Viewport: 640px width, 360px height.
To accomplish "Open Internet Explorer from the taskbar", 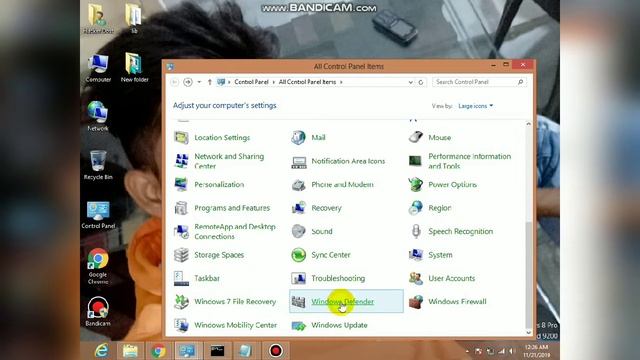I will 101,351.
